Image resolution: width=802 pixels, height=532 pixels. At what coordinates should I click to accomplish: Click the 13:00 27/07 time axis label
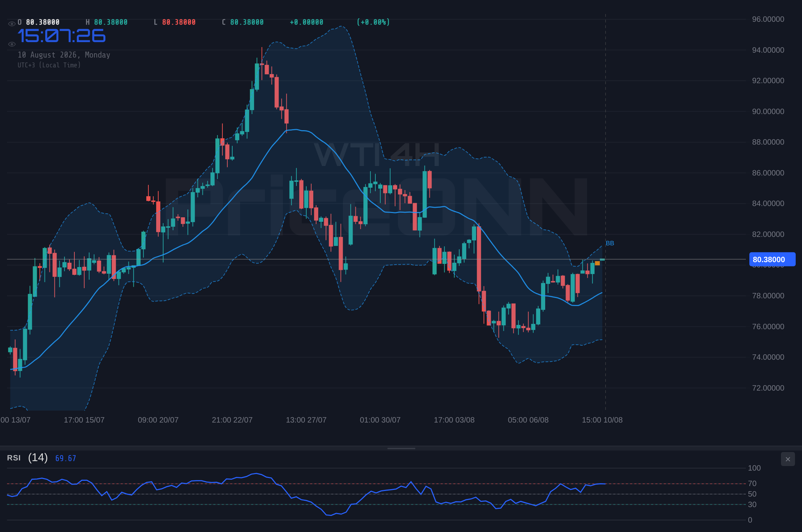[306, 420]
